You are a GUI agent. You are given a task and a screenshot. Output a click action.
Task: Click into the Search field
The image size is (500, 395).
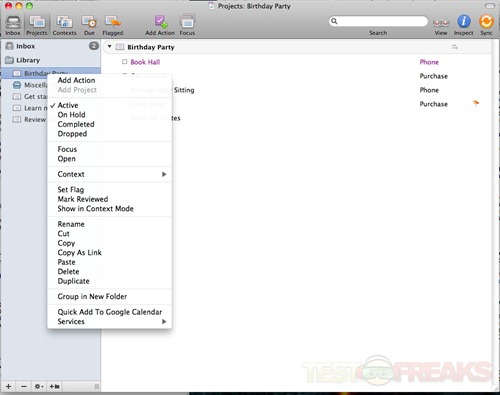click(x=378, y=21)
